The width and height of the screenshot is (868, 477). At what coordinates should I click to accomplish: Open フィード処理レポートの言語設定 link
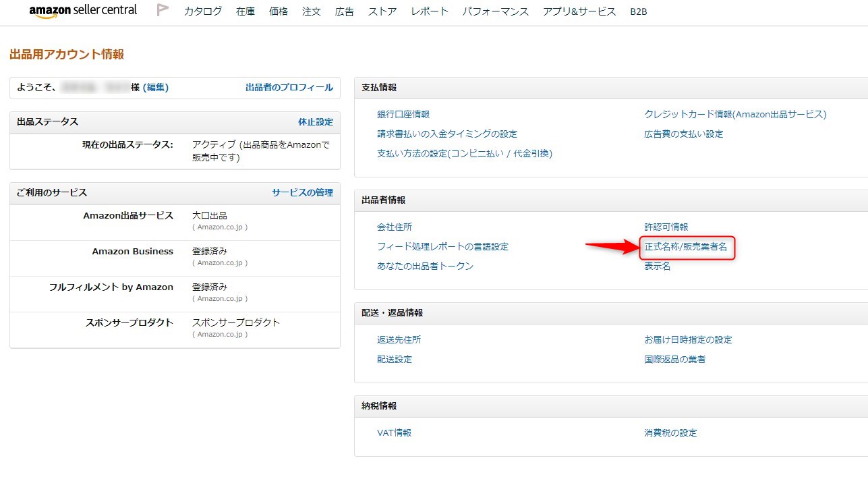[x=442, y=246]
